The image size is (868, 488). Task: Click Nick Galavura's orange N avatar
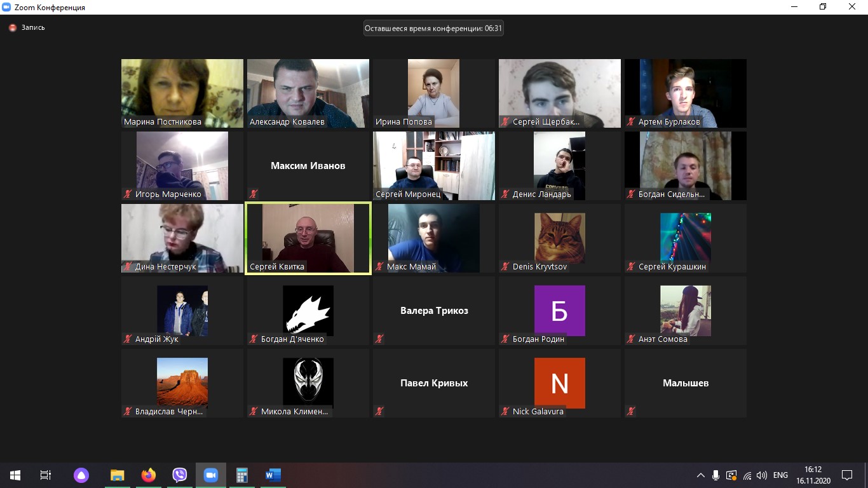pos(560,383)
